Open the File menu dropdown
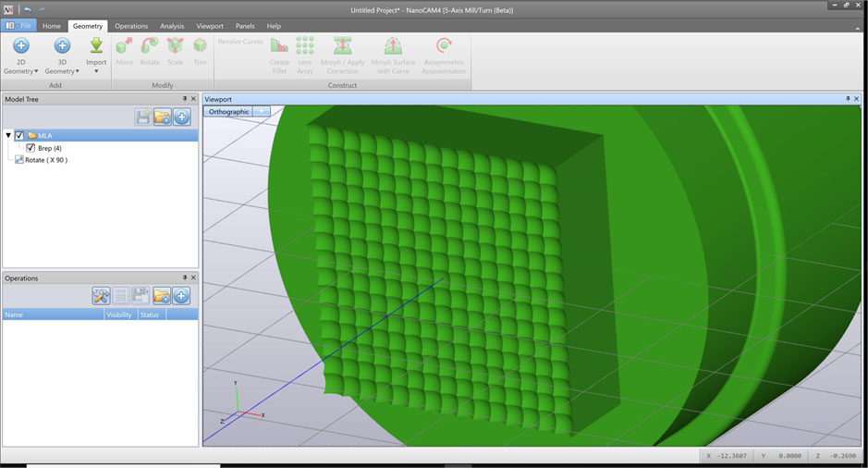Viewport: 868px width, 468px height. [x=19, y=26]
